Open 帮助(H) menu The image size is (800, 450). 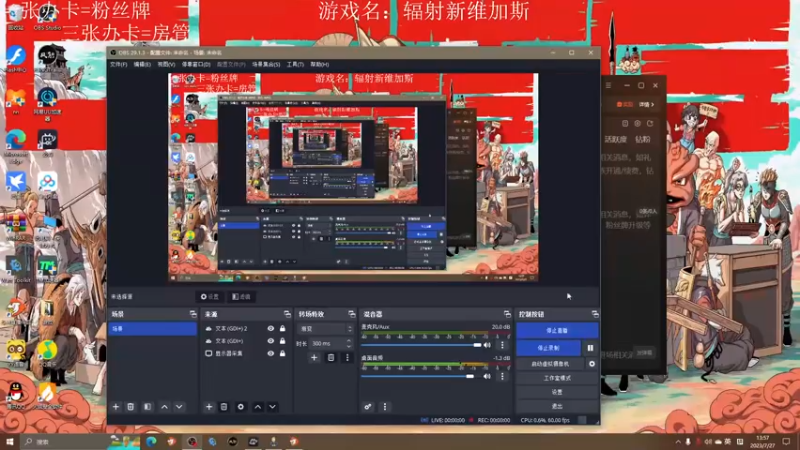point(319,64)
